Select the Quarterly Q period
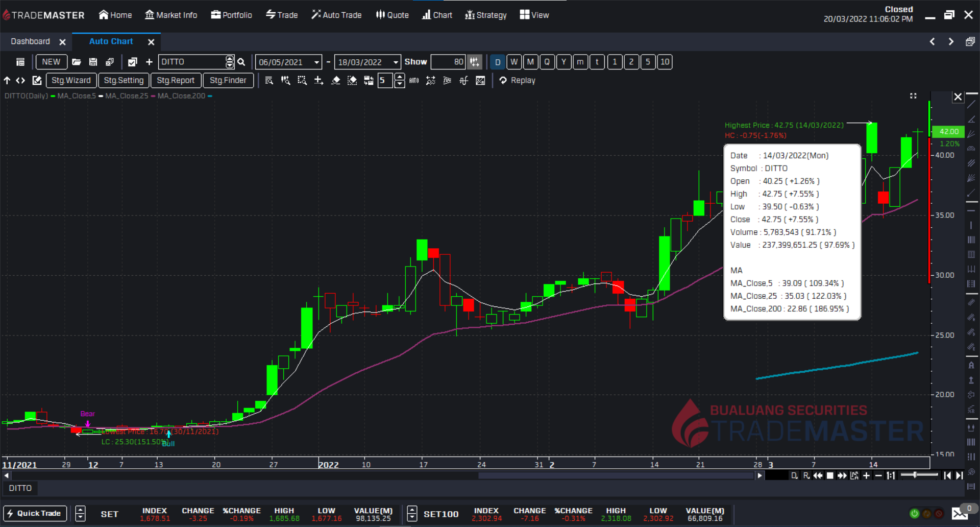 pyautogui.click(x=547, y=62)
